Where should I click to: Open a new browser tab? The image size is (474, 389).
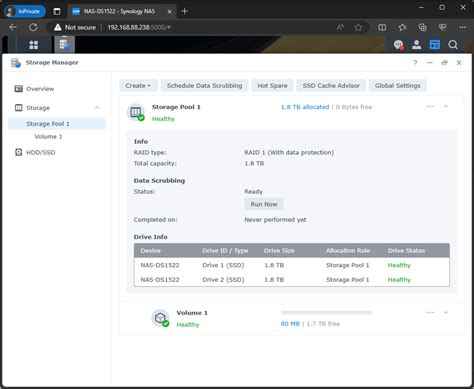point(185,11)
